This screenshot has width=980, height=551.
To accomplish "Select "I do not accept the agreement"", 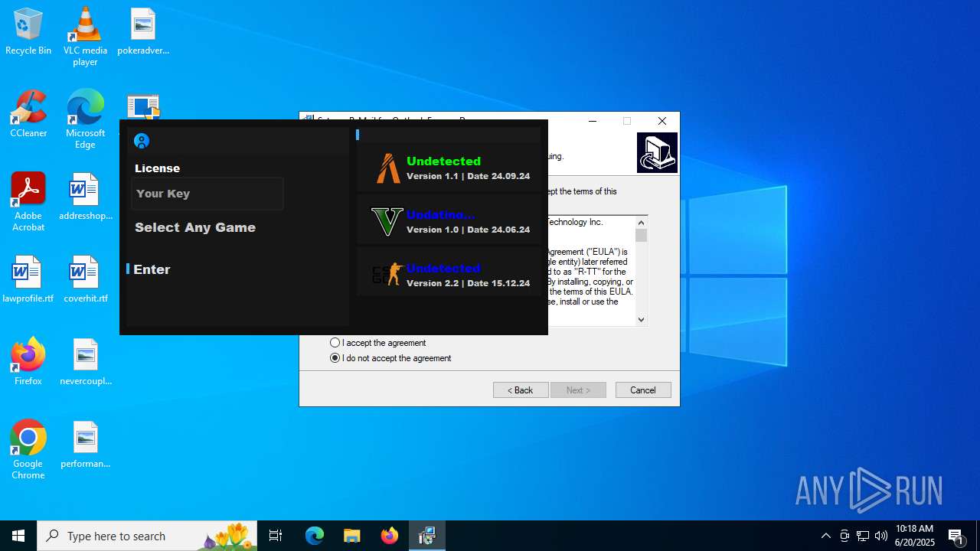I will (x=390, y=358).
